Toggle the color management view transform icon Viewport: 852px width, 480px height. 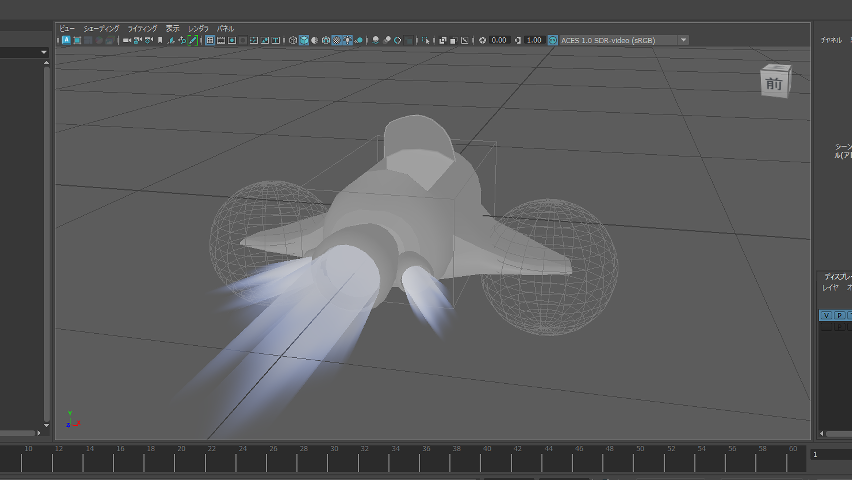coord(553,41)
